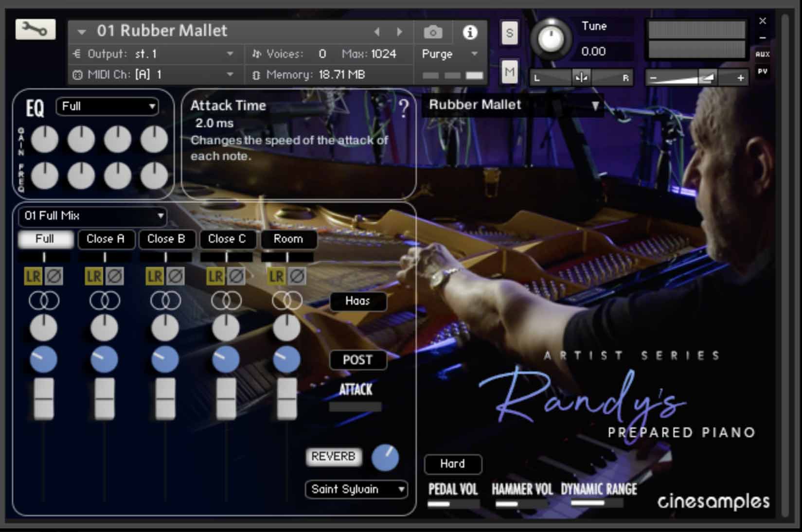Toggle the Haas effect
Screen dimensions: 802x532
(x=358, y=301)
